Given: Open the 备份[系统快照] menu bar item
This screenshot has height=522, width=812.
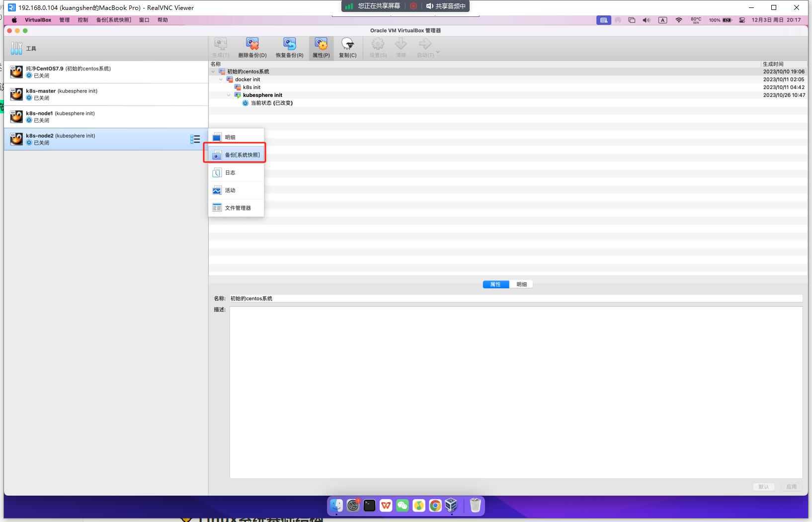Looking at the screenshot, I should (114, 20).
